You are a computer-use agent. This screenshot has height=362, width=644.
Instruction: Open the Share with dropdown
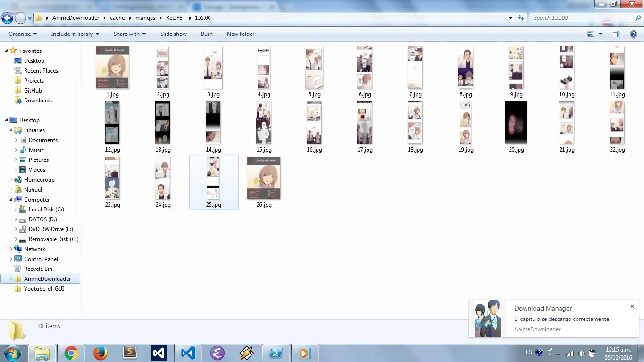(x=130, y=34)
